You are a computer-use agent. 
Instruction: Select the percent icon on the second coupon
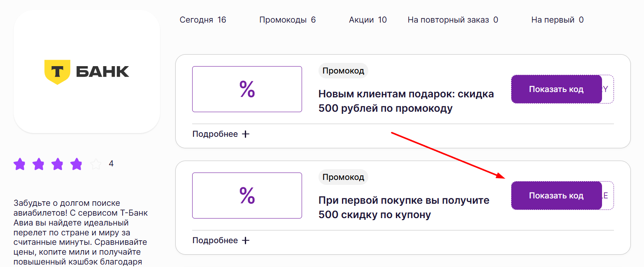pos(246,196)
